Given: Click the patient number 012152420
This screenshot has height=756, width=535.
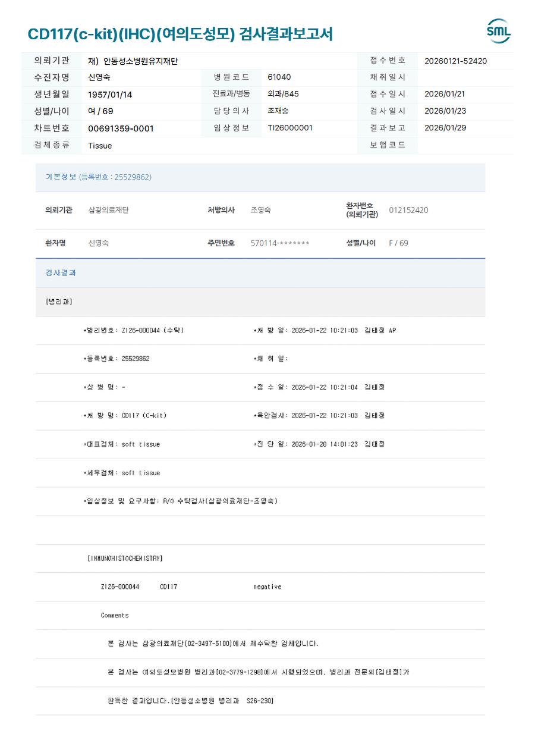Looking at the screenshot, I should point(408,210).
